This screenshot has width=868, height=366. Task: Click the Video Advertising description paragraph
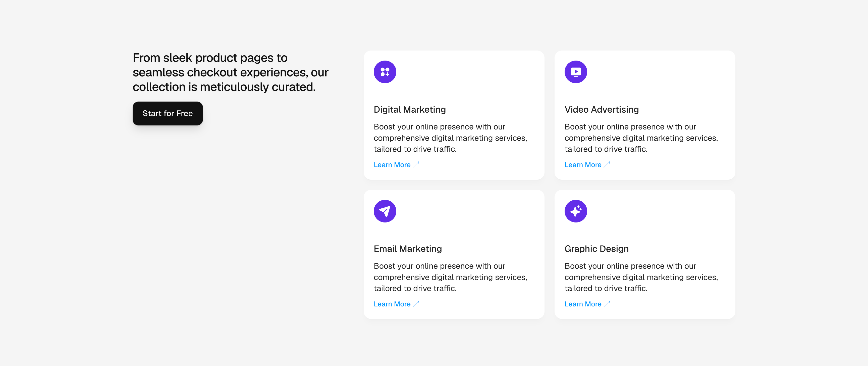coord(641,138)
